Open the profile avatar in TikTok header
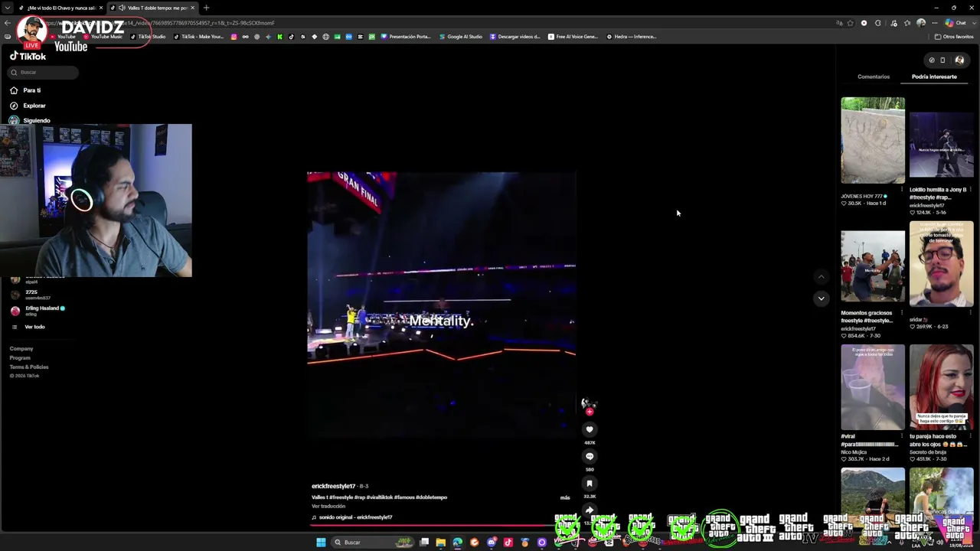 [x=959, y=60]
